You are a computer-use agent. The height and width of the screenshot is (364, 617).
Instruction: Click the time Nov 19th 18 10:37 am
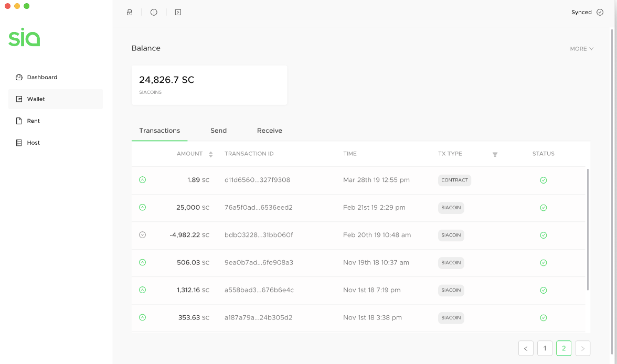pos(376,262)
